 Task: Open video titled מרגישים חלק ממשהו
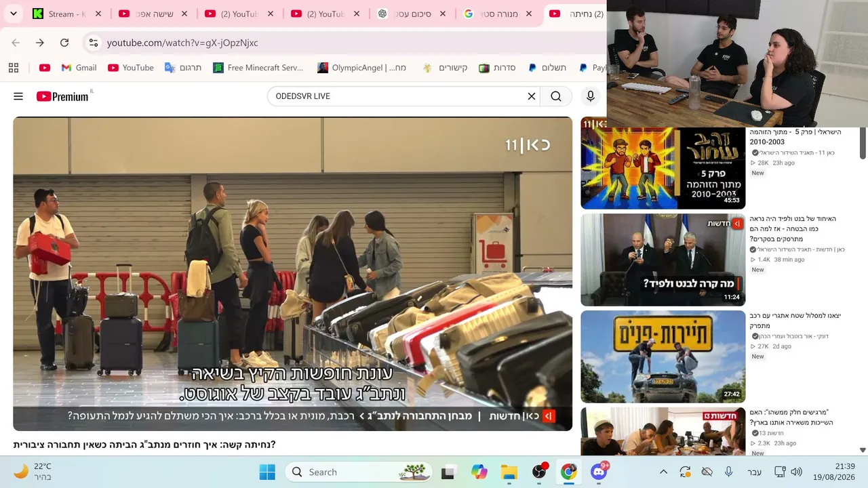coord(791,418)
